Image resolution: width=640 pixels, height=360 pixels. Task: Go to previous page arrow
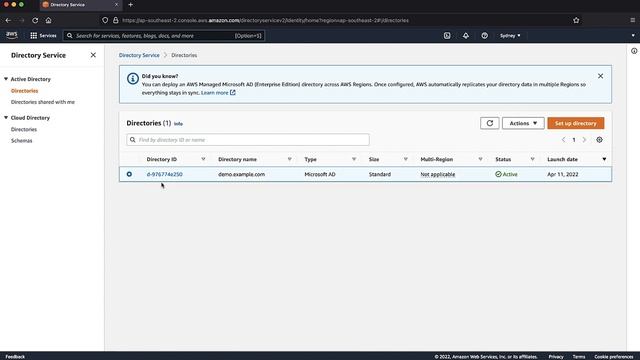tap(563, 140)
